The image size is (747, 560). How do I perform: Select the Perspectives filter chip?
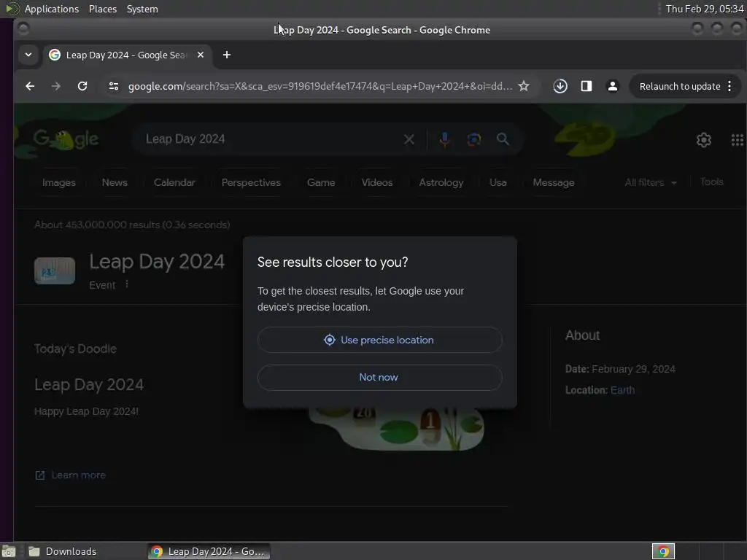pos(251,182)
